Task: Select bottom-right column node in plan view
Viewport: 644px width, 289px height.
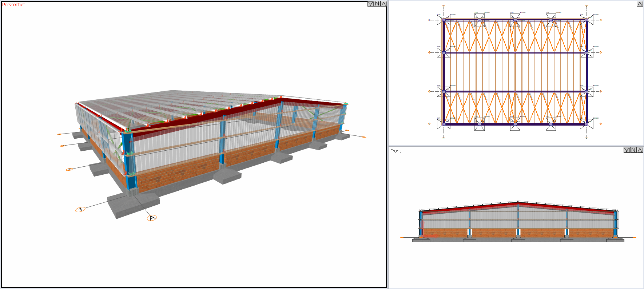Action: tap(587, 124)
